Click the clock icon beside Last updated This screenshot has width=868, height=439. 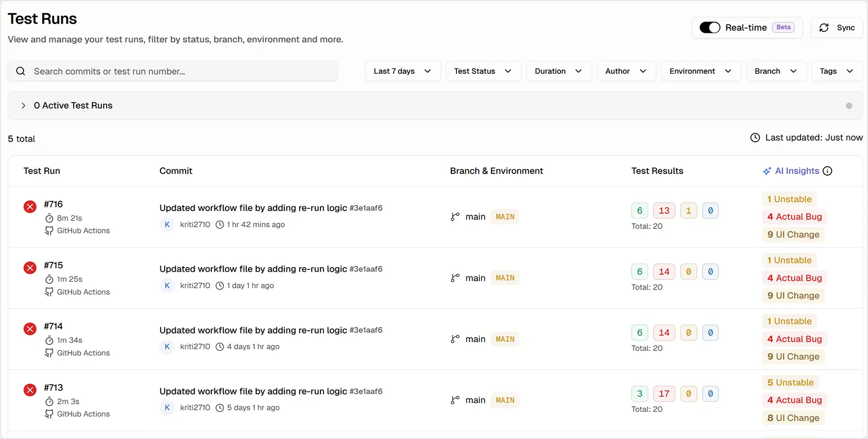[x=755, y=137]
